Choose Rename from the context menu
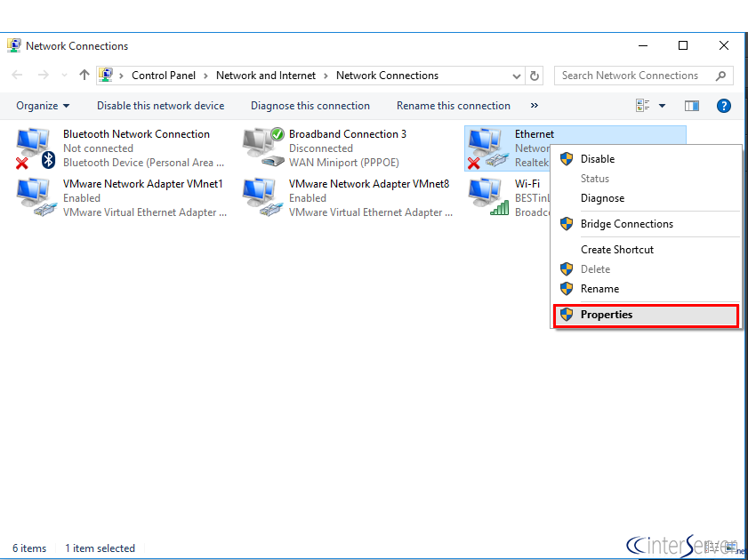The height and width of the screenshot is (560, 748). pos(646,288)
